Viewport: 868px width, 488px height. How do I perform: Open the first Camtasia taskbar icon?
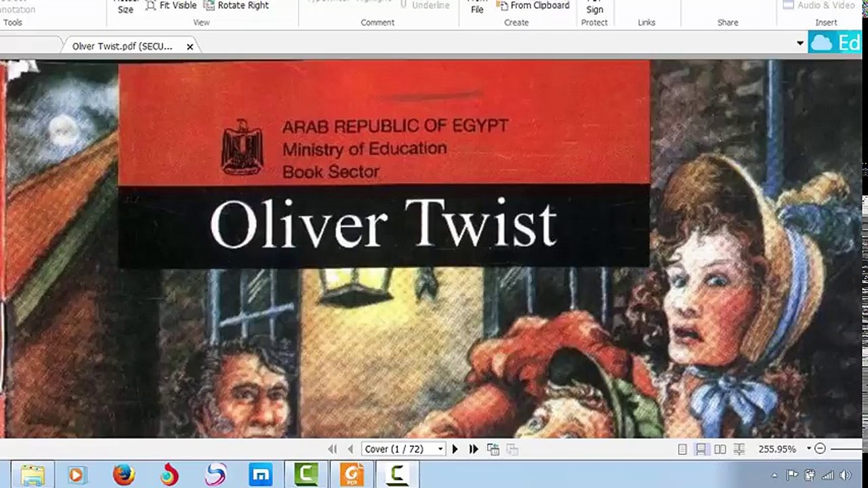306,474
